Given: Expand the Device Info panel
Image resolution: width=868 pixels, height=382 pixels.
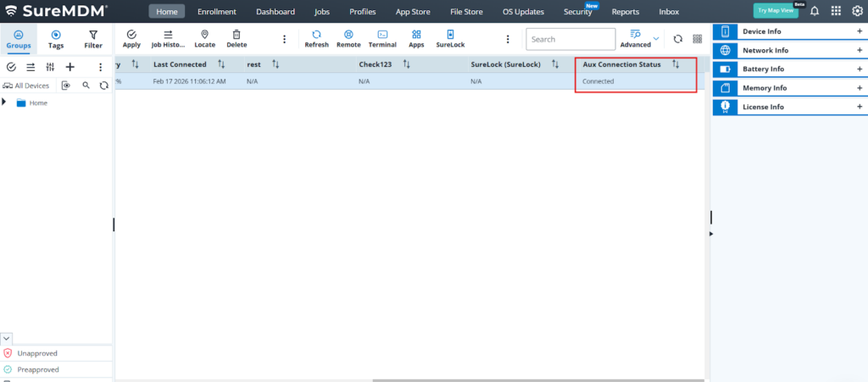Looking at the screenshot, I should (860, 30).
